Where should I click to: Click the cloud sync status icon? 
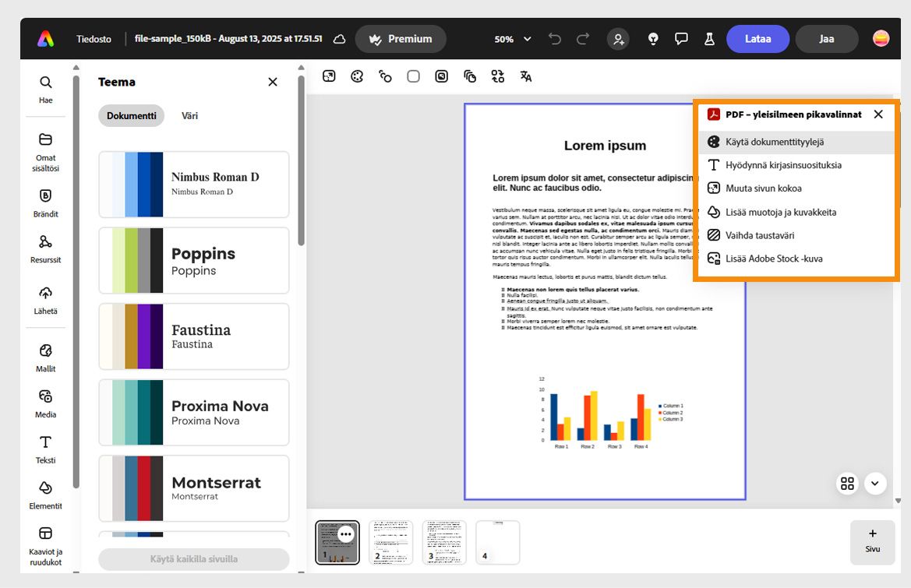pos(339,39)
